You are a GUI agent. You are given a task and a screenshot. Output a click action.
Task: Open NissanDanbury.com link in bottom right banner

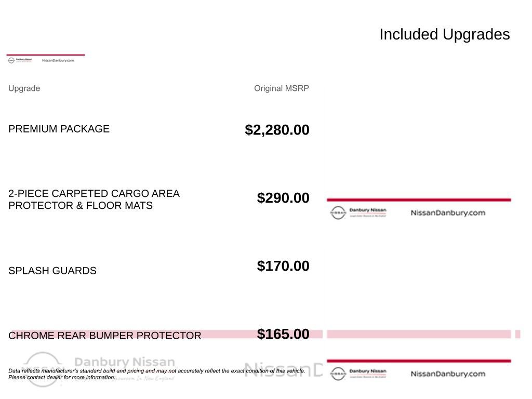click(448, 374)
